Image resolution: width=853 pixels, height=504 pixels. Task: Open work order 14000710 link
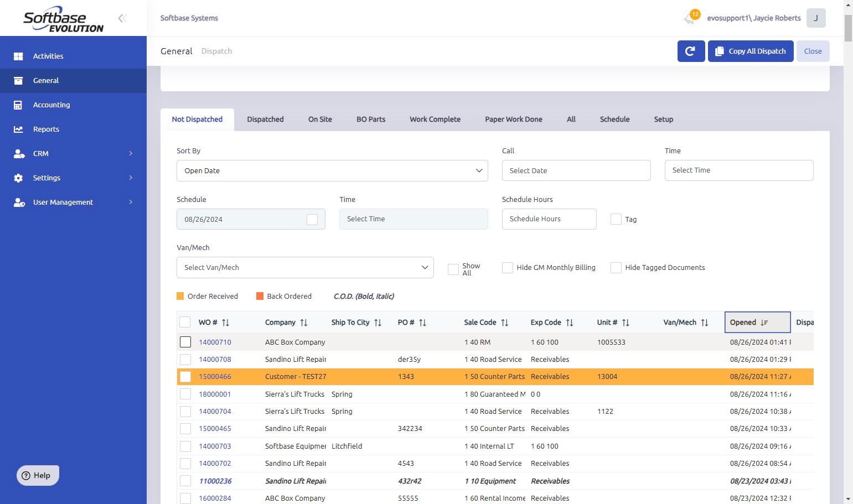point(215,342)
